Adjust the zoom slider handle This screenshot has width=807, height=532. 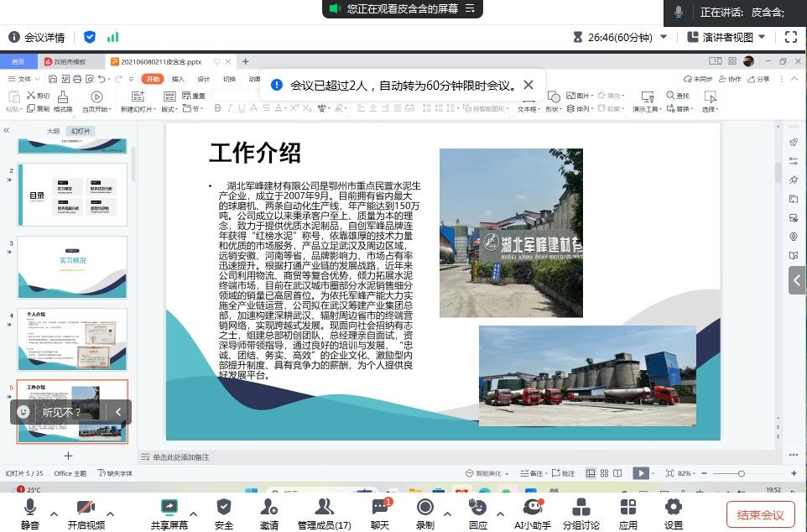[x=741, y=473]
